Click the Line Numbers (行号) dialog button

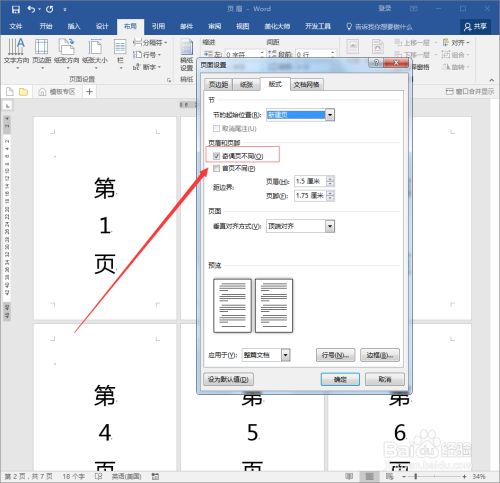335,355
